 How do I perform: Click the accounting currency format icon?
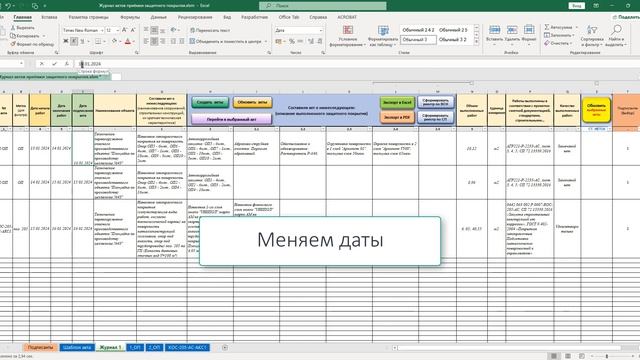(279, 41)
